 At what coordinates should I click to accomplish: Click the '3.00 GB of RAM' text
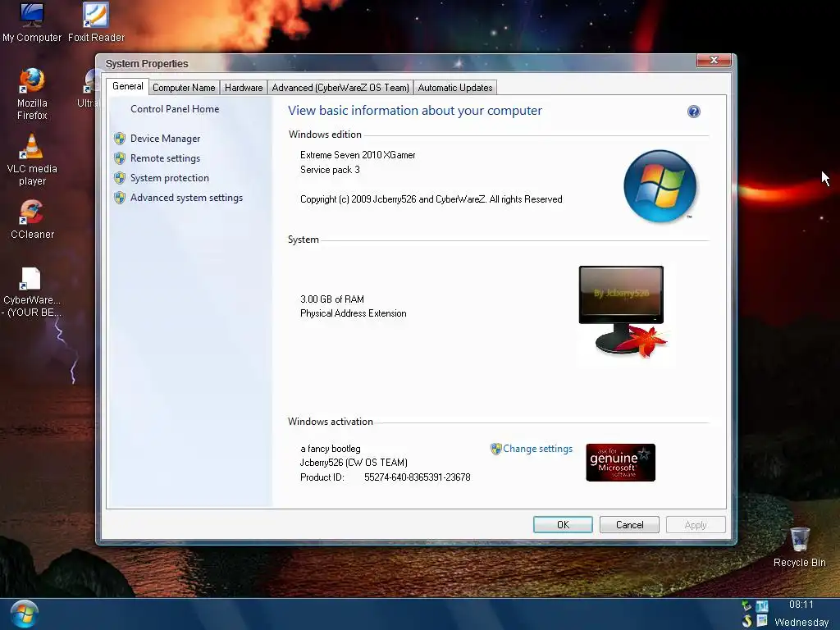pyautogui.click(x=332, y=299)
